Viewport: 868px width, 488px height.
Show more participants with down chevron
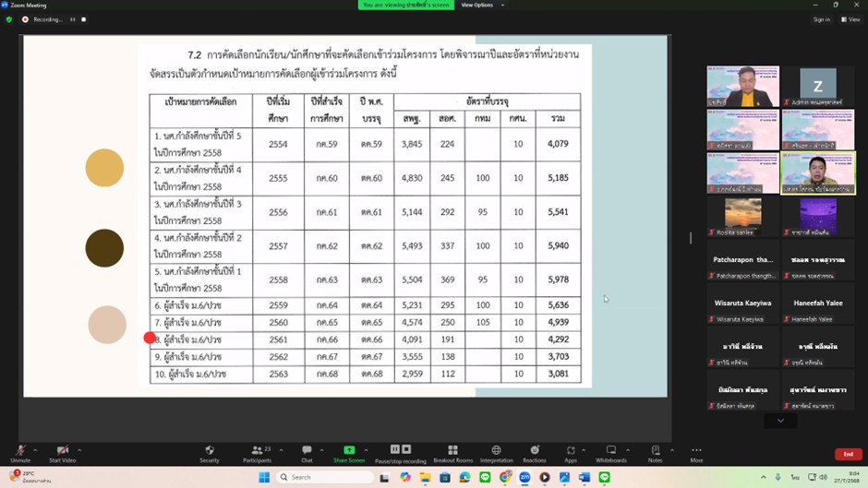tap(780, 421)
